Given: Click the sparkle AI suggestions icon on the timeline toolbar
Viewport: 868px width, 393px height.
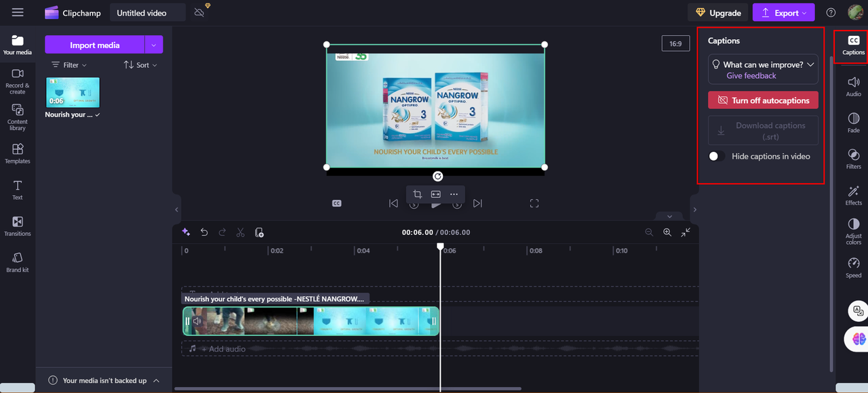Looking at the screenshot, I should coord(186,232).
